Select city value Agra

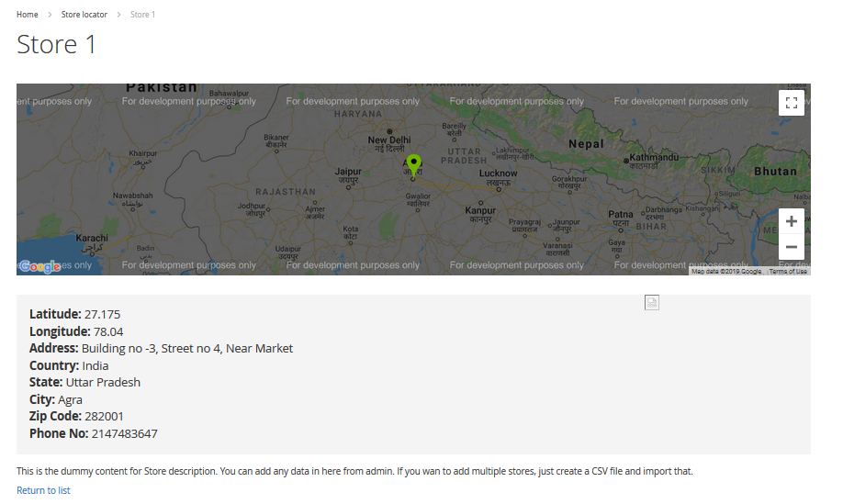coord(70,399)
